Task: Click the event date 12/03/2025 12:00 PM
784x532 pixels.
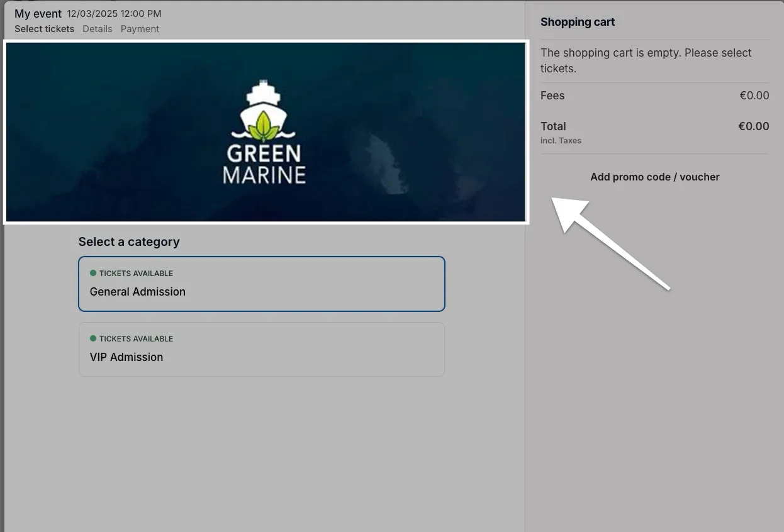Action: (x=114, y=14)
